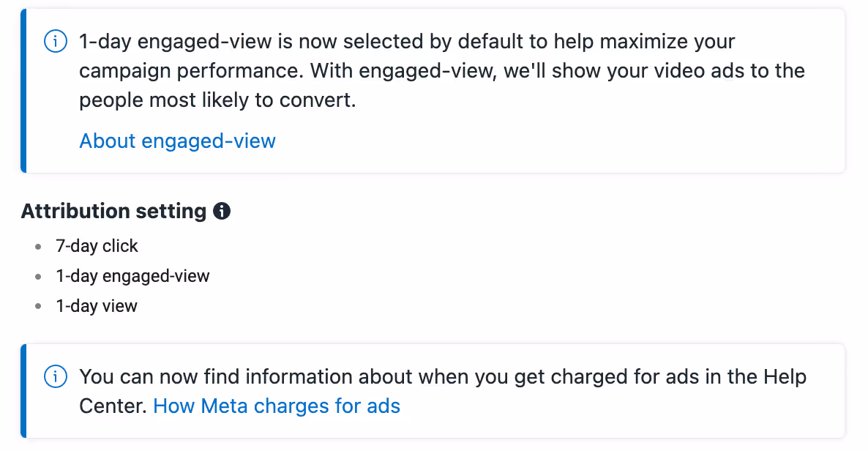Viewport: 868px width, 451px height.
Task: Click the bullet beside 7-day click
Action: click(37, 247)
